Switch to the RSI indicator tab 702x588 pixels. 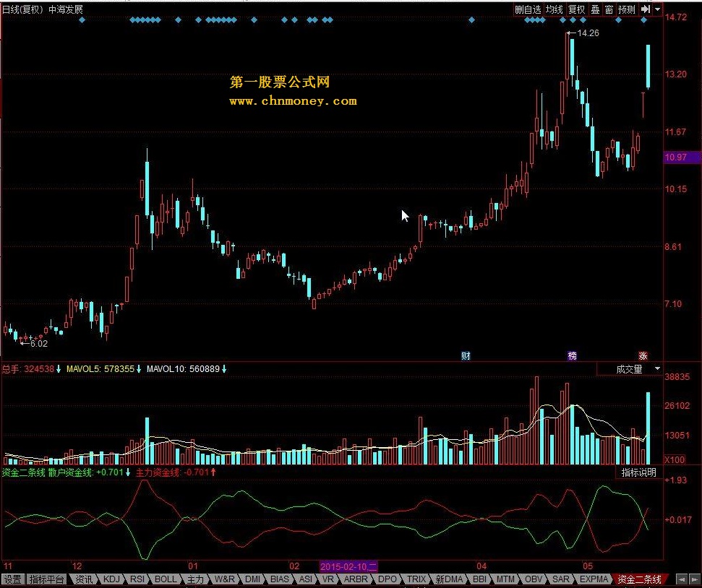click(137, 579)
